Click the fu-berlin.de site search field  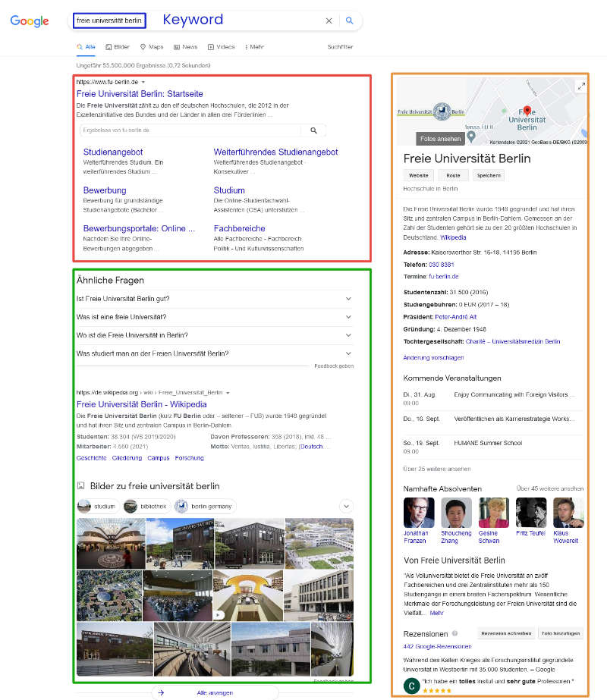[191, 130]
